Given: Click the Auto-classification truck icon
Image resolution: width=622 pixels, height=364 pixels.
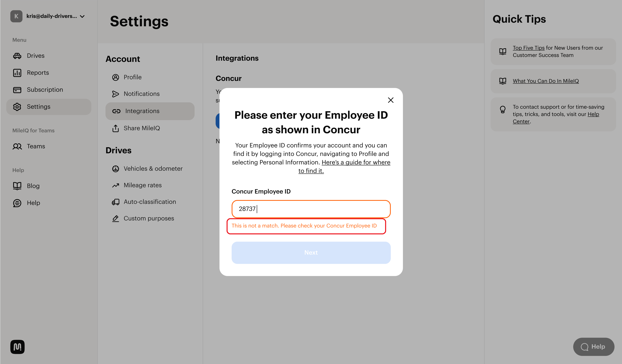Looking at the screenshot, I should (x=116, y=202).
